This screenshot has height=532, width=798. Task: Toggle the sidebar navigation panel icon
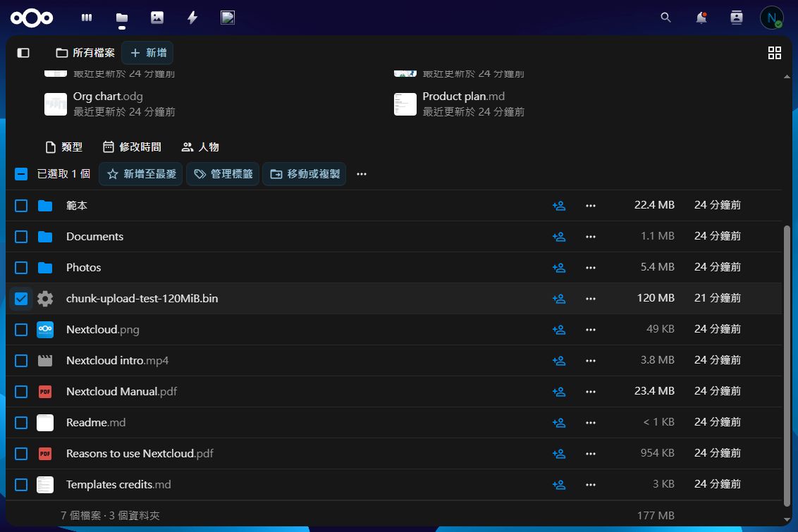pos(23,53)
